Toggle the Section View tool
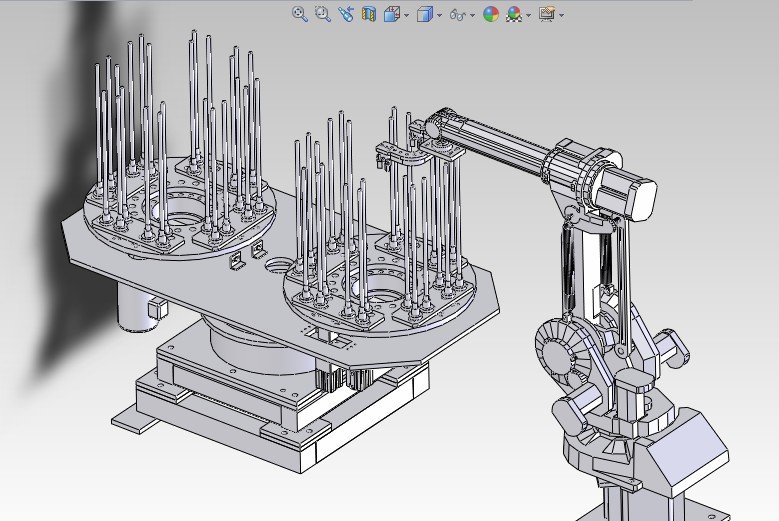779x521 pixels. pyautogui.click(x=369, y=14)
